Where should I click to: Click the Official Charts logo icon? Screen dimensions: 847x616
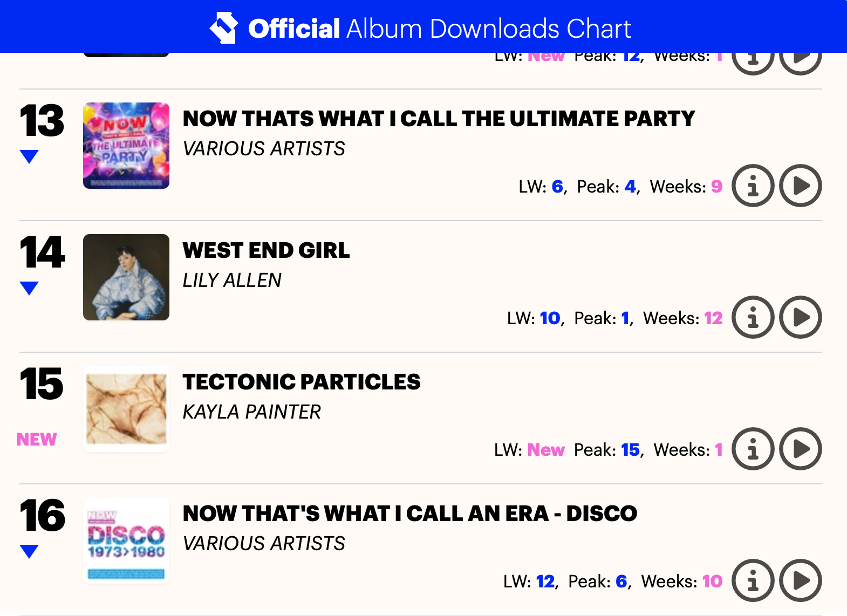pos(224,28)
